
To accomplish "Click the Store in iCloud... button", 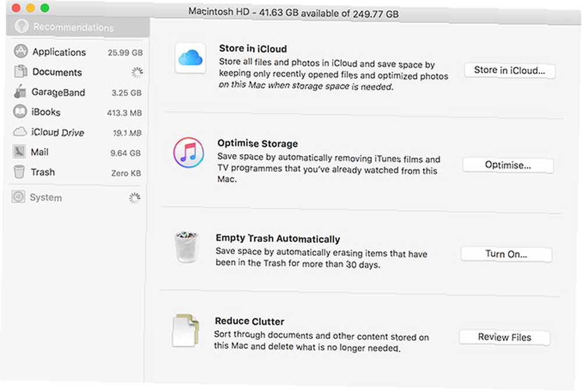I will point(510,70).
